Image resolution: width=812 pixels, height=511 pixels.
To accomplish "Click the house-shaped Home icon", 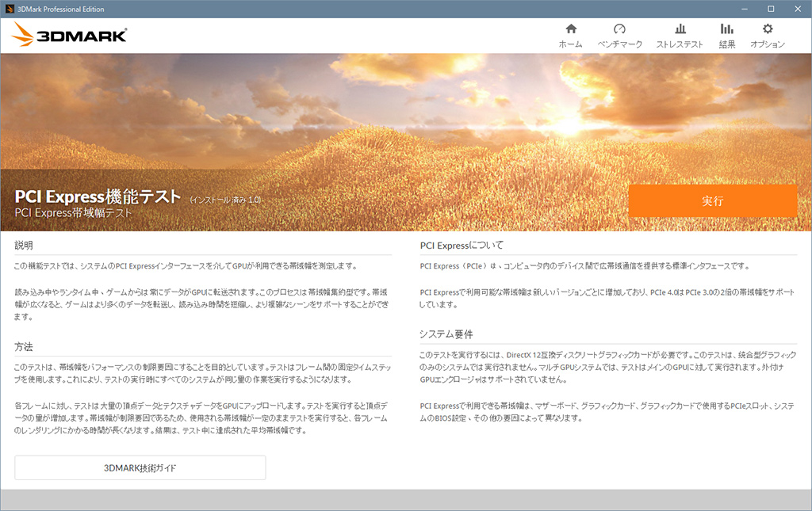I will click(570, 29).
